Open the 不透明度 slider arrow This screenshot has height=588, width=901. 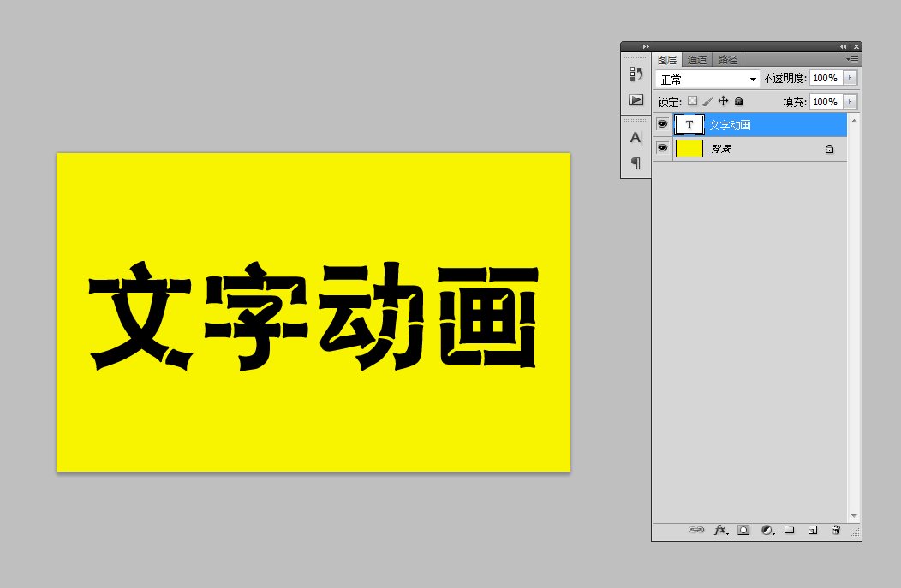tap(850, 78)
